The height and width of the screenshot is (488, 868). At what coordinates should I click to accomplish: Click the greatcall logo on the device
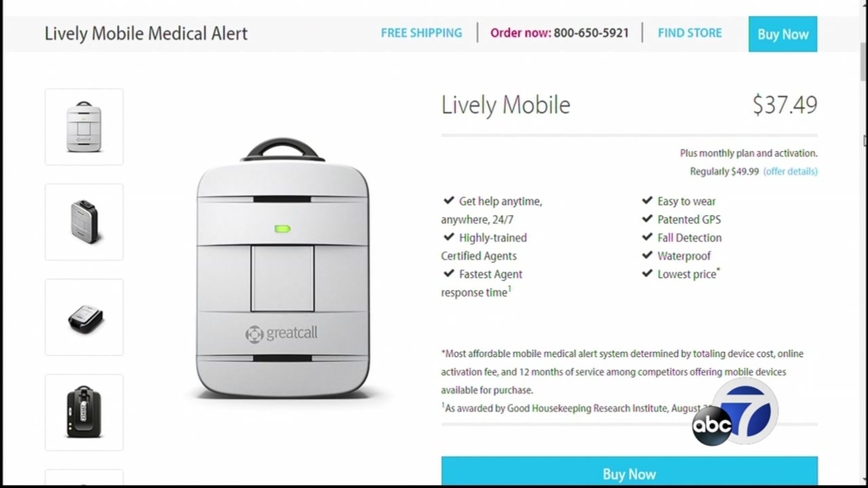(281, 333)
